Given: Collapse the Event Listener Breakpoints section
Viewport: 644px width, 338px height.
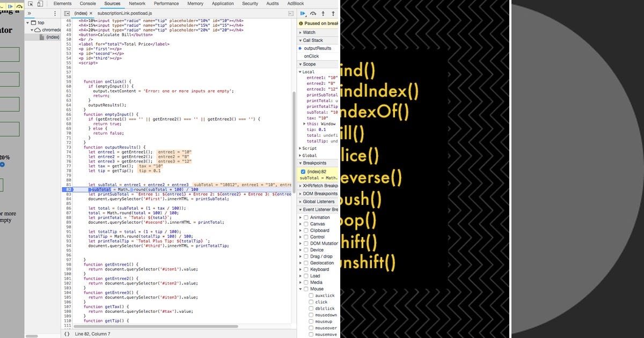Looking at the screenshot, I should [318, 209].
